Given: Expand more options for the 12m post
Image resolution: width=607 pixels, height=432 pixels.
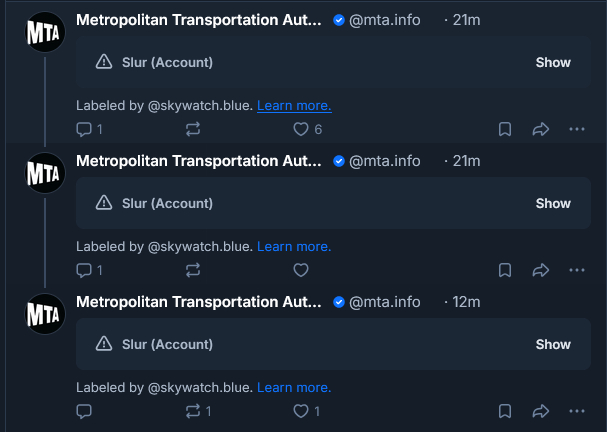Looking at the screenshot, I should [x=576, y=411].
